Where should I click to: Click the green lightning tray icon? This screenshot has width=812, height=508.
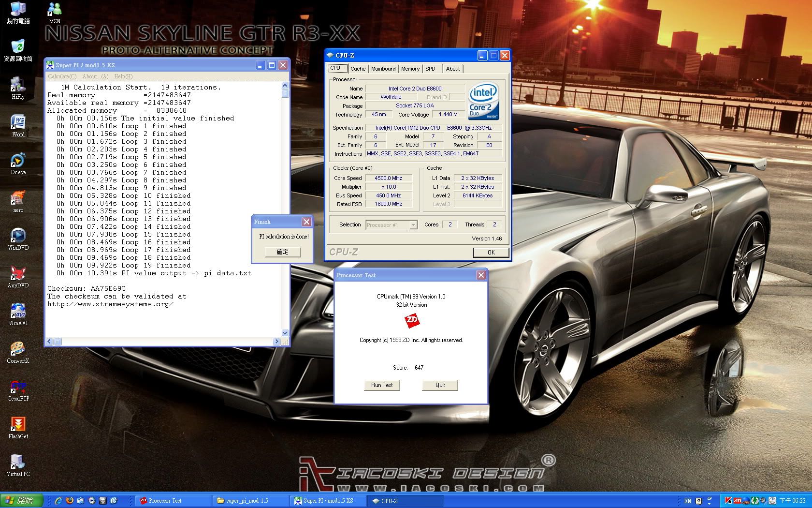[755, 501]
